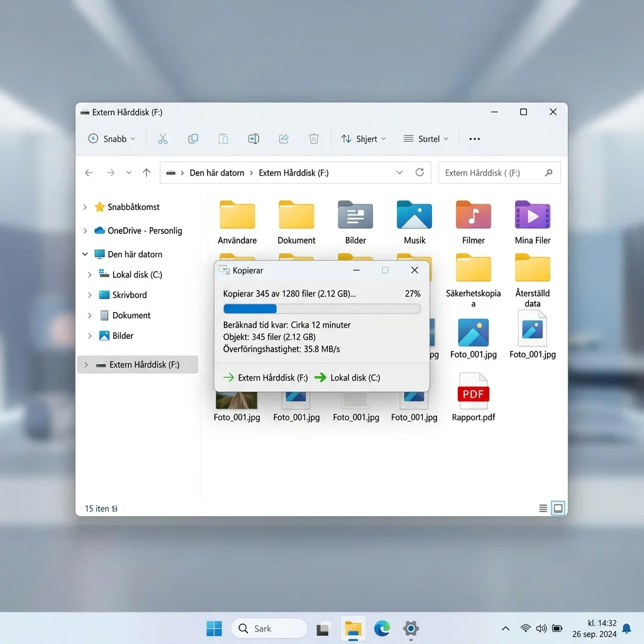Open the Användare folder

click(237, 222)
